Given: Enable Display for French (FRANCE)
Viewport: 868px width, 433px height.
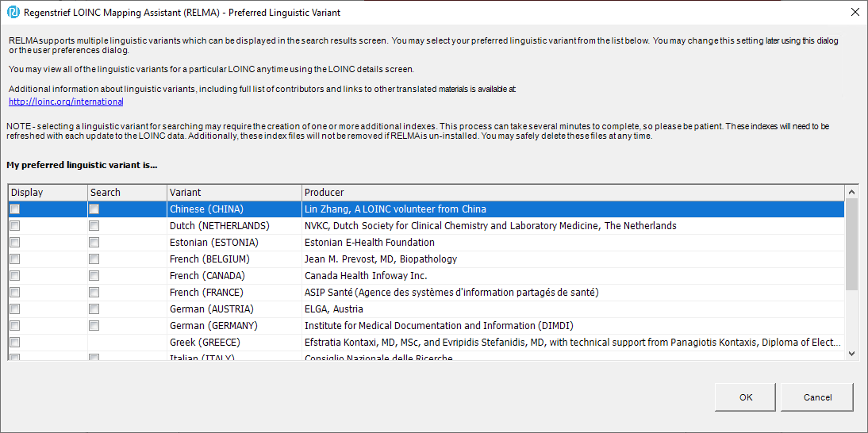Looking at the screenshot, I should [15, 292].
